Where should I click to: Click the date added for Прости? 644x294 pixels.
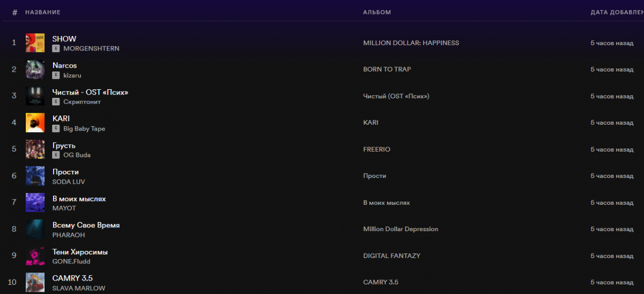pyautogui.click(x=612, y=176)
